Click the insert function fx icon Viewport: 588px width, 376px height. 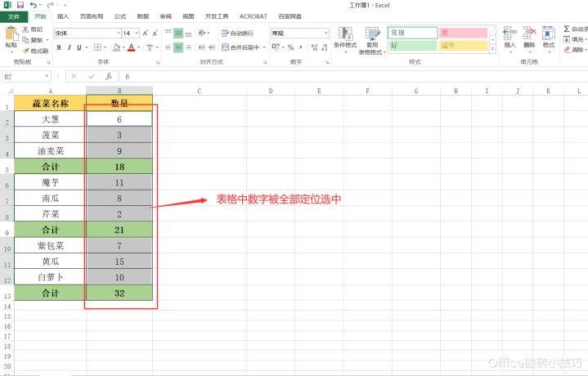point(109,77)
